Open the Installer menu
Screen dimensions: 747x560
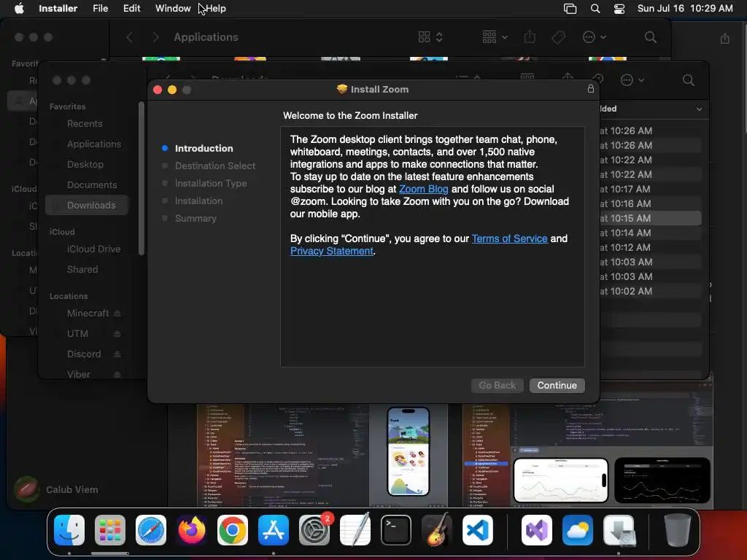coord(58,9)
